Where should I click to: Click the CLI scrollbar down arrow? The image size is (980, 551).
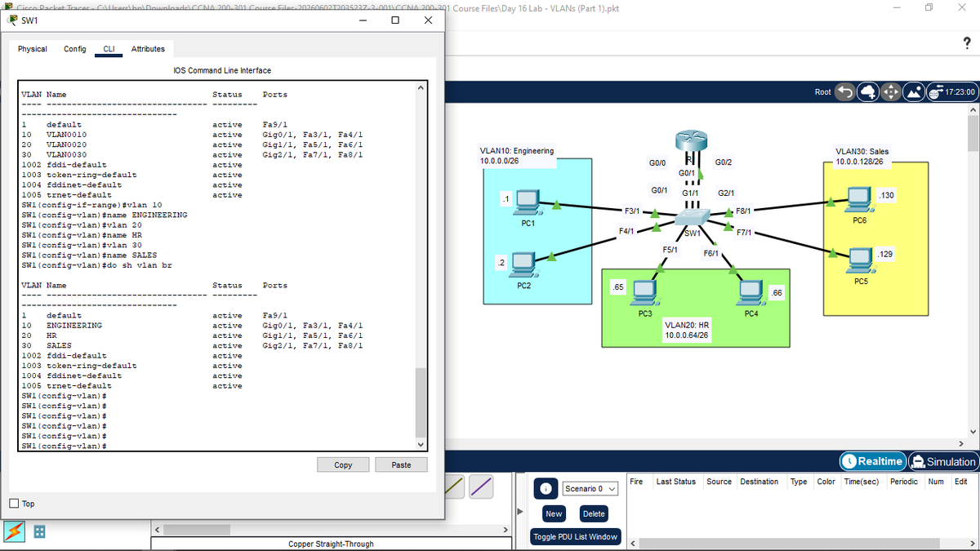[x=421, y=444]
